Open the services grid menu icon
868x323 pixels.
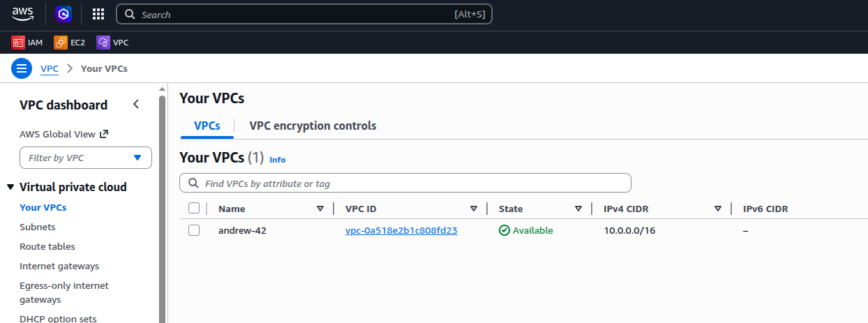[x=98, y=14]
